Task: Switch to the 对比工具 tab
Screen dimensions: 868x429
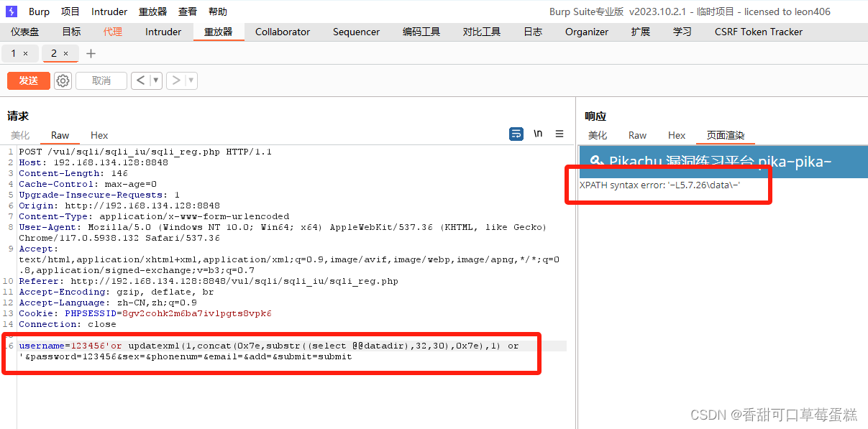Action: [482, 32]
